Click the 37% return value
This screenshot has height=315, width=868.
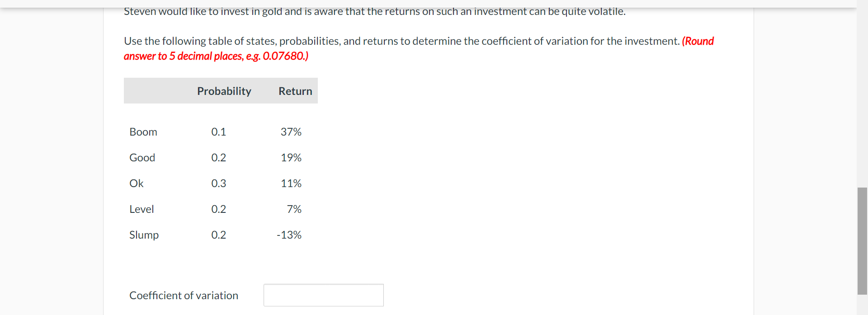tap(291, 132)
